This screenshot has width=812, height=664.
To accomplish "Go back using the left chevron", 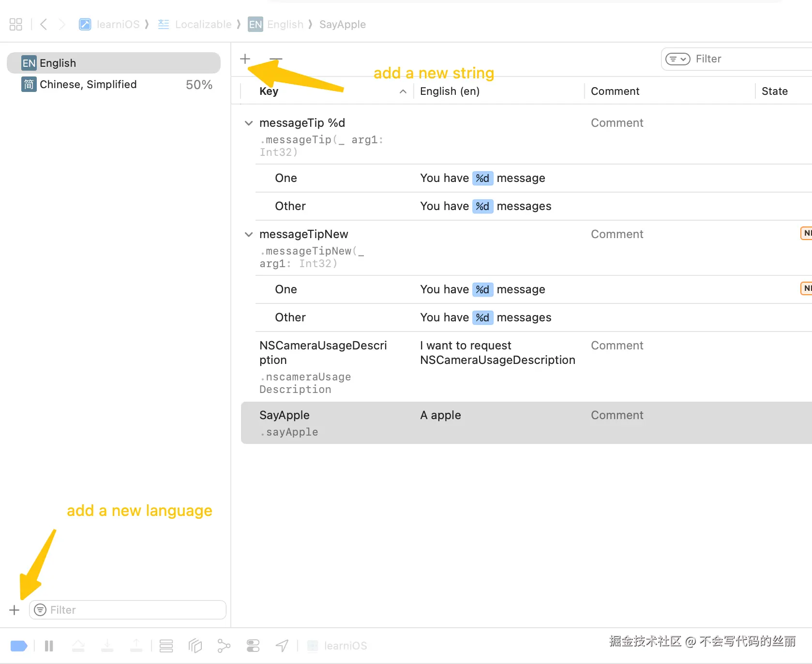I will point(44,24).
